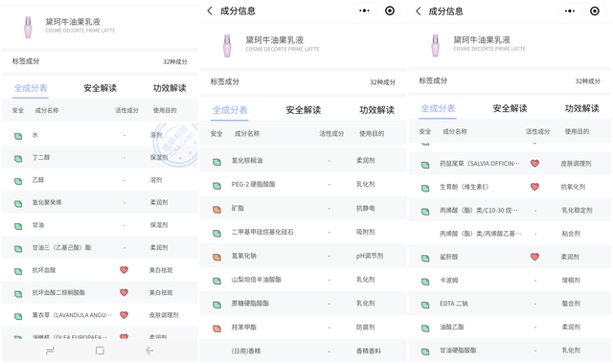Open 功效解读 tab in middle screen

[376, 110]
